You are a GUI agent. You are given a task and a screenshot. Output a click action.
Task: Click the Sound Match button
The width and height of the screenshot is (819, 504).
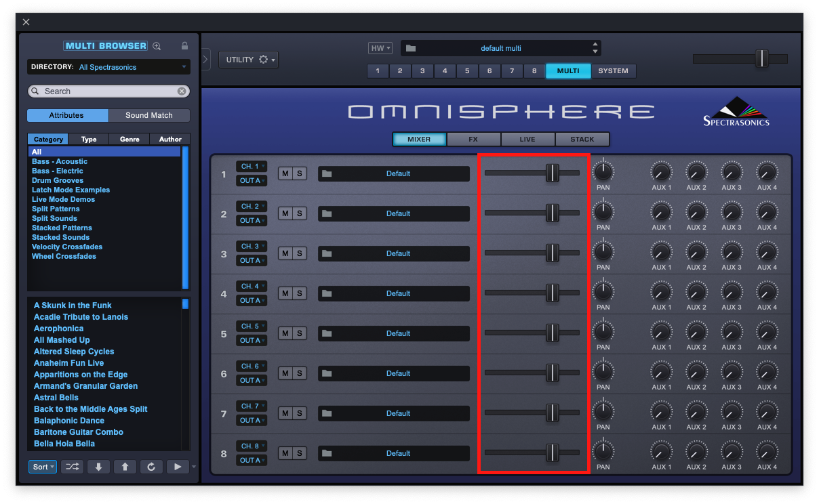(149, 115)
